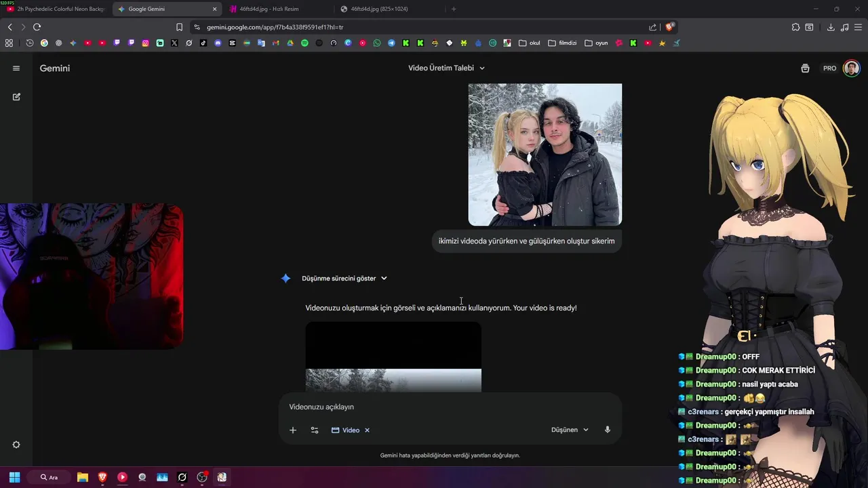The width and height of the screenshot is (868, 488).
Task: Open the Brave Shields lion icon
Action: coord(670,27)
